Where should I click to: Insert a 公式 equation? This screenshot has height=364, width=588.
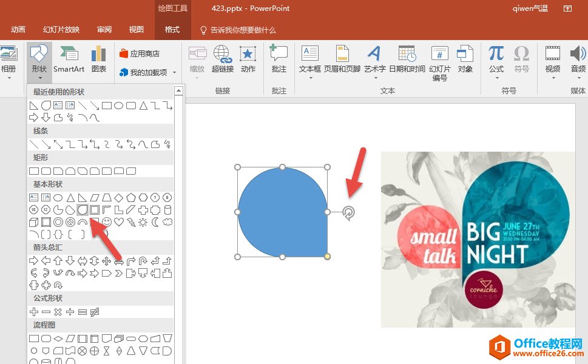[496, 59]
